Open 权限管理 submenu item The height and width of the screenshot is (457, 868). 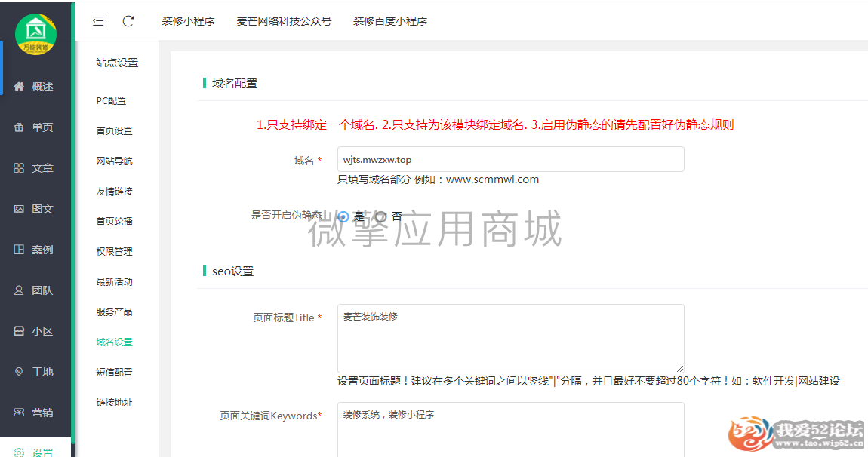pyautogui.click(x=114, y=251)
